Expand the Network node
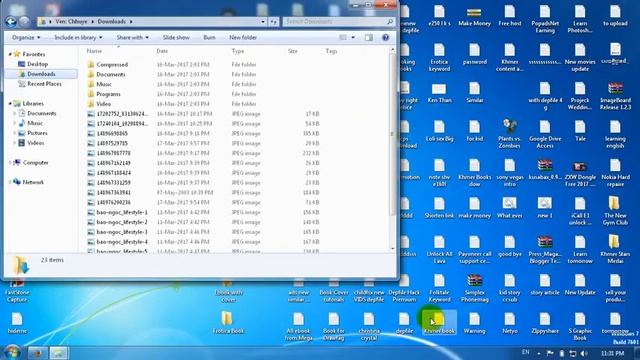Image resolution: width=640 pixels, height=360 pixels. coord(10,182)
